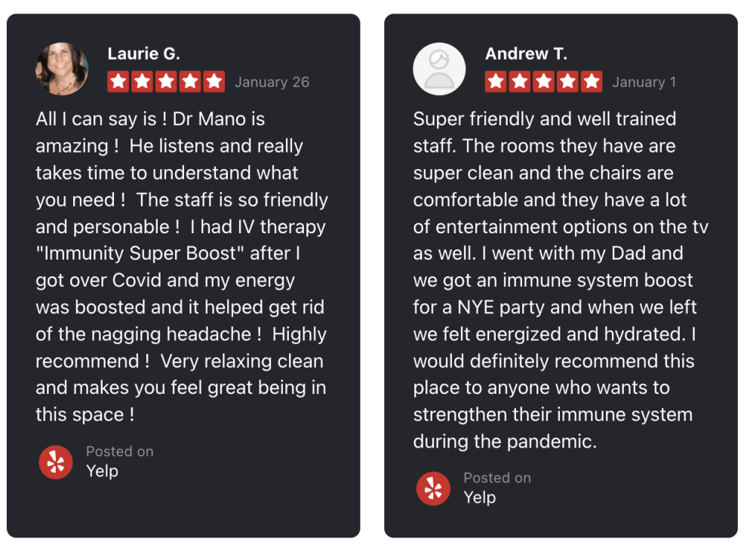Click the Yelp logo under Andrew's review

[433, 488]
